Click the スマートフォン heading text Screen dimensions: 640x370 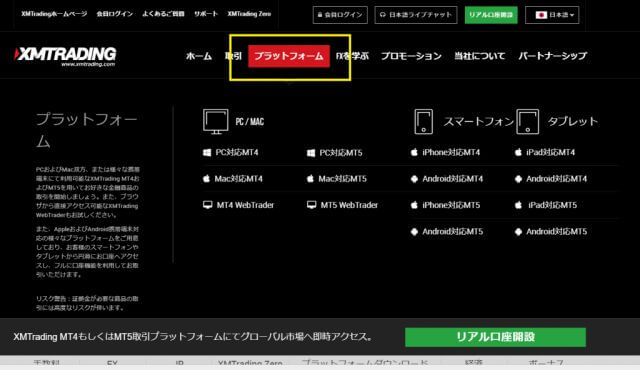point(478,122)
